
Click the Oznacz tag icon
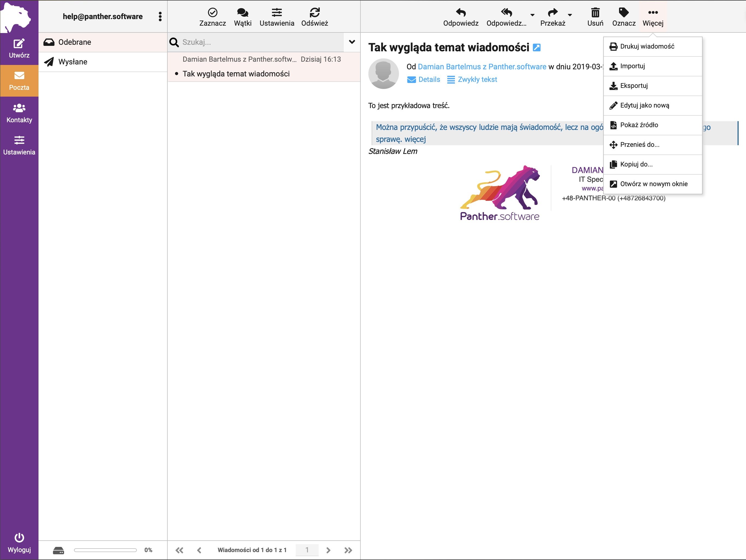[624, 13]
